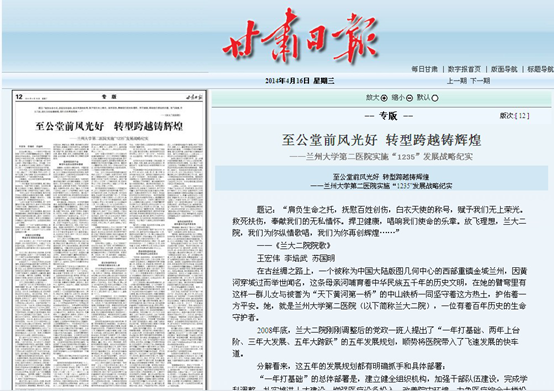Click the page number 12 on thumbnail header
Screen dimensions: 554x391
click(19, 97)
